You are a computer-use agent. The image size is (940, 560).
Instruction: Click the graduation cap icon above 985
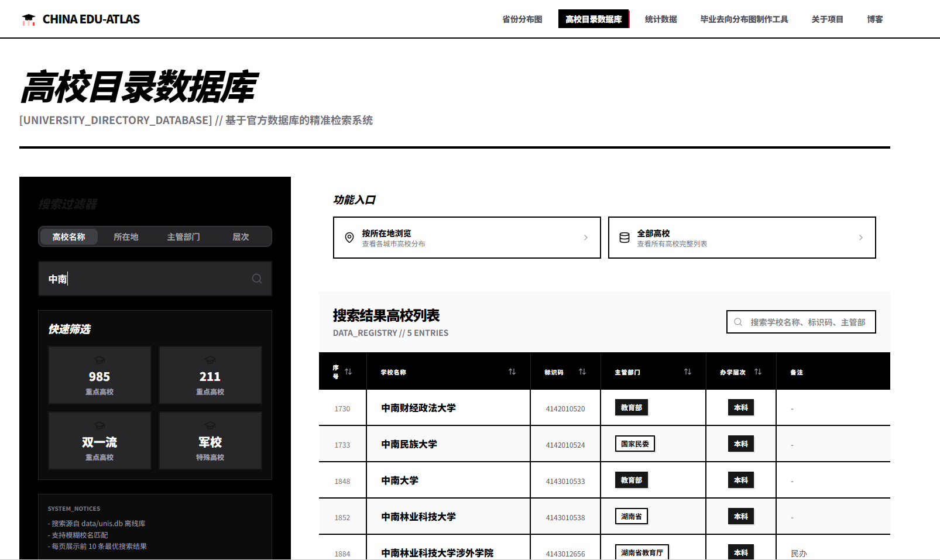click(100, 360)
